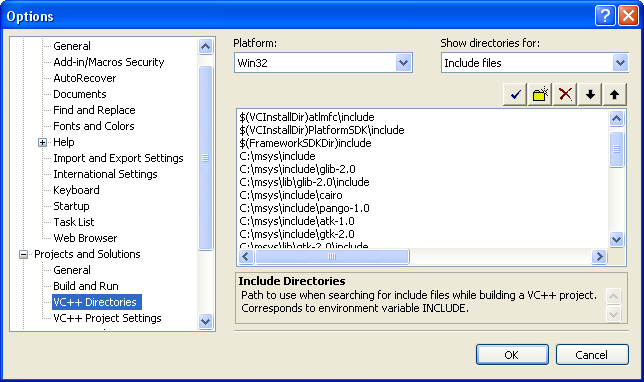Select International Settings item
Viewport: 644px width, 382px height.
[105, 174]
